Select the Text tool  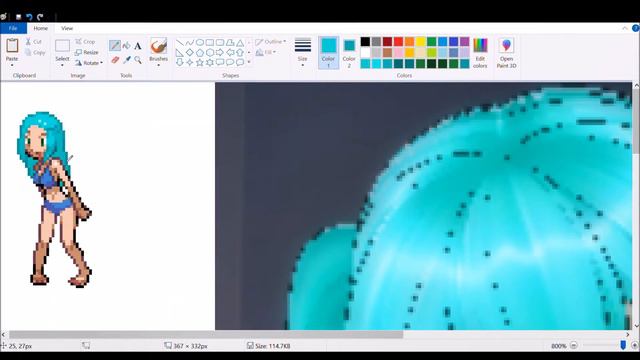138,46
